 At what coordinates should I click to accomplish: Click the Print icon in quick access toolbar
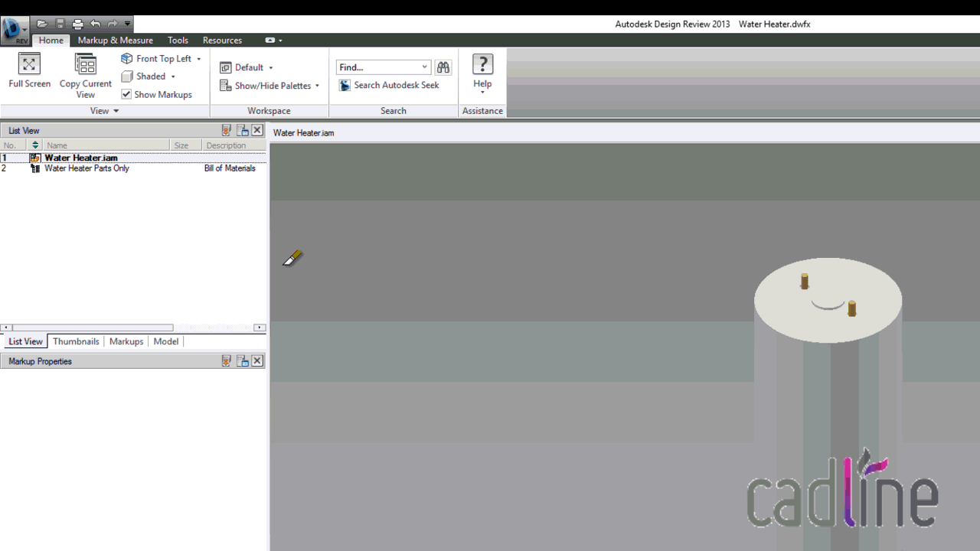pos(77,24)
